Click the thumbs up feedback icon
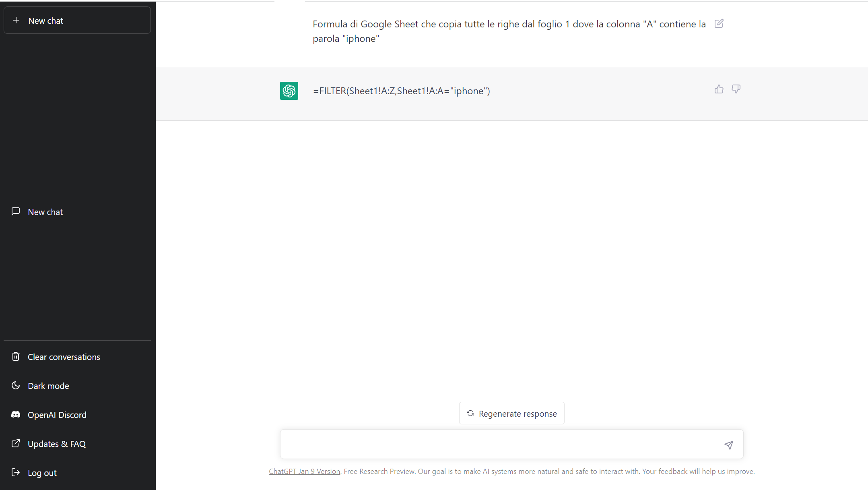Image resolution: width=868 pixels, height=490 pixels. (x=719, y=89)
